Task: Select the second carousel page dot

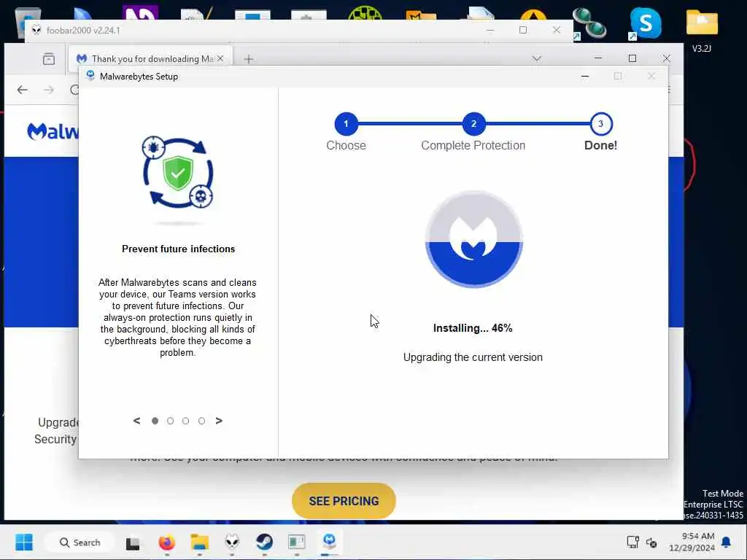Action: click(170, 421)
